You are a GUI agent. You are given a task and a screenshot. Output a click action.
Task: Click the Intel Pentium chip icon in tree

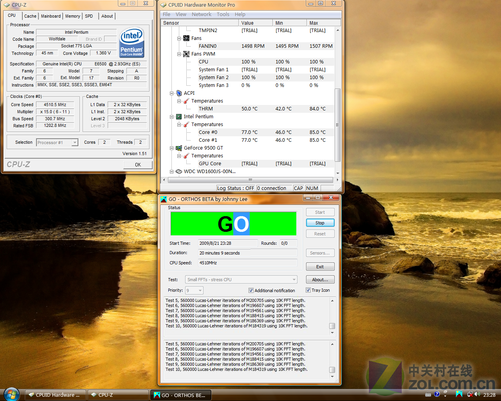[x=179, y=117]
